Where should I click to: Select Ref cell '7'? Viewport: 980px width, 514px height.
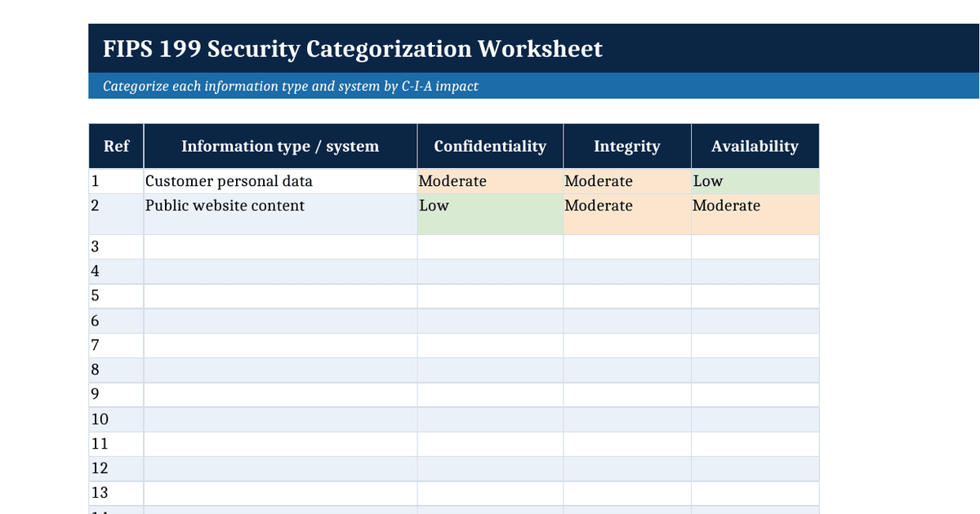click(x=116, y=345)
